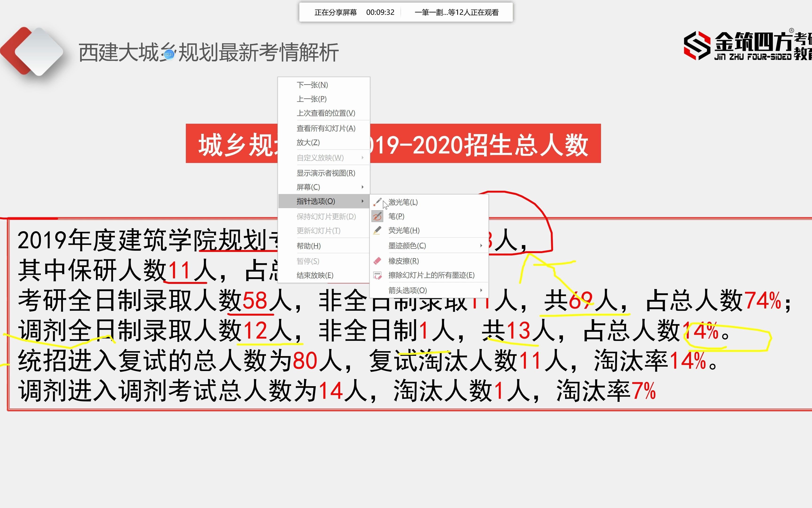The width and height of the screenshot is (812, 508).
Task: Expand the 屏幕(C) submenu
Action: point(324,187)
